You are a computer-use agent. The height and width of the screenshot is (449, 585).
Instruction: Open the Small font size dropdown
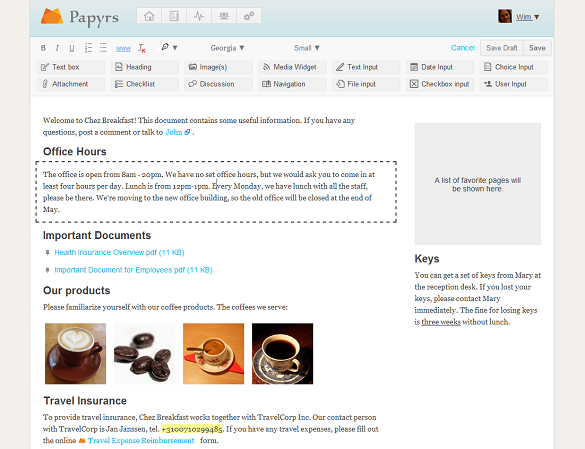(307, 48)
